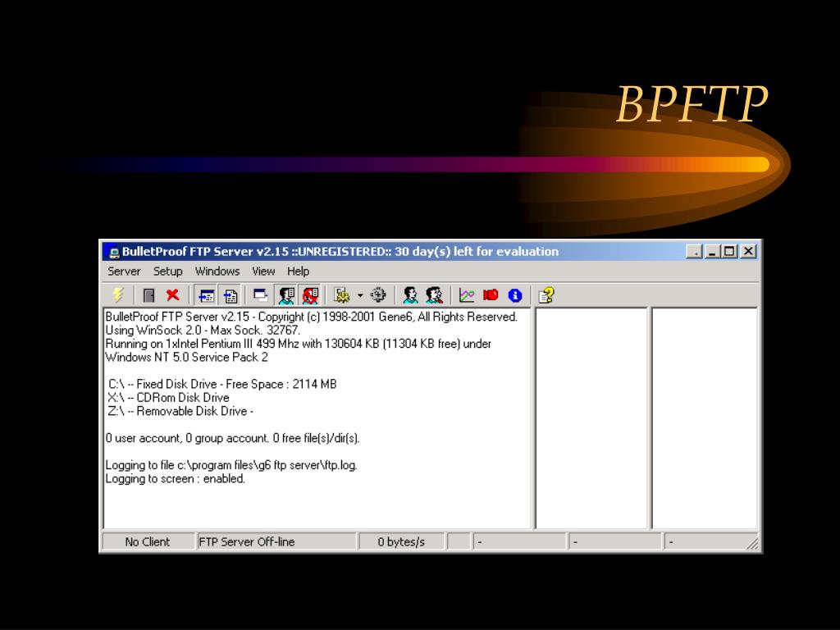The width and height of the screenshot is (840, 630).
Task: Minimize the BulletProof FTP Server window
Action: tap(712, 251)
